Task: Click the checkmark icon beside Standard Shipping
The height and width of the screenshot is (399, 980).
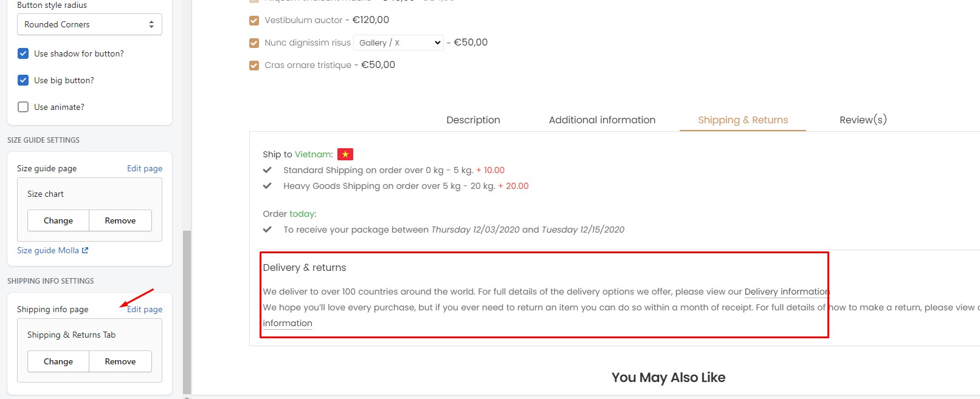Action: point(267,170)
